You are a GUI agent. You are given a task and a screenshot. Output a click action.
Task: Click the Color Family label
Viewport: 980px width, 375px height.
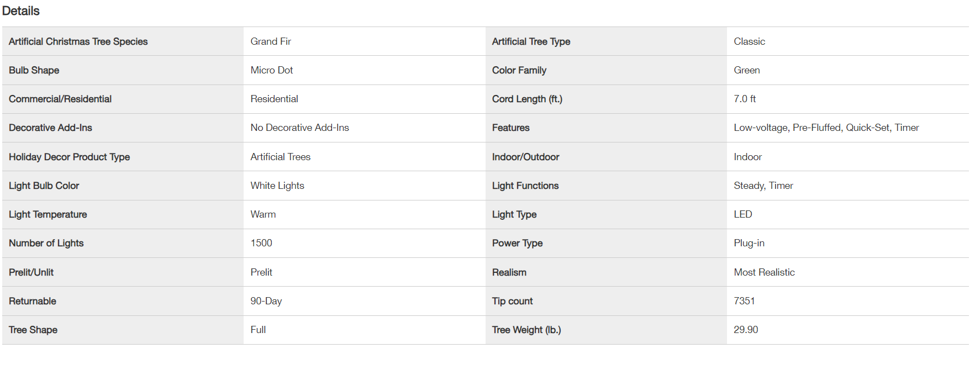click(519, 70)
